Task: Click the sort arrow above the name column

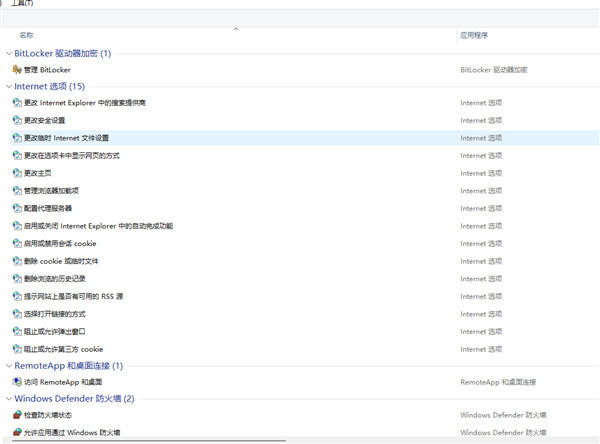Action: pyautogui.click(x=236, y=29)
